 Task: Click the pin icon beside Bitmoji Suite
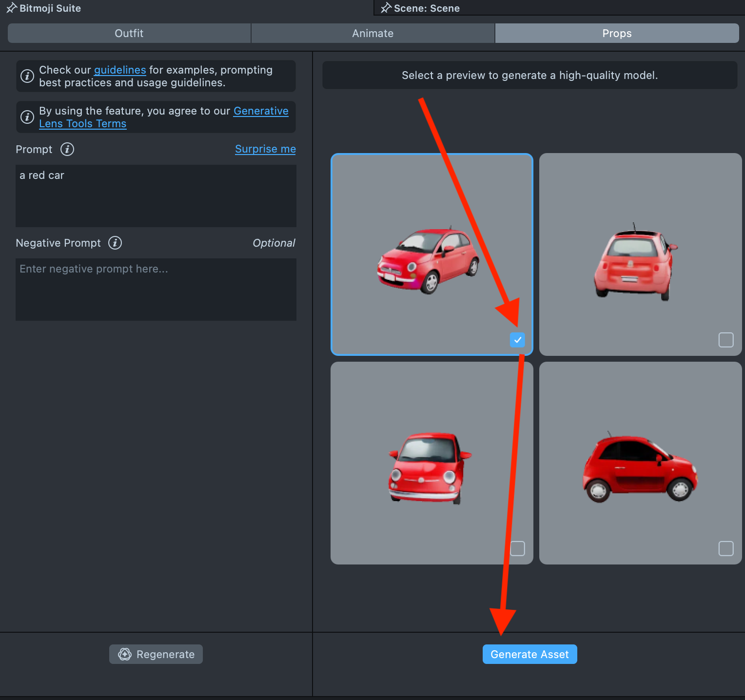pyautogui.click(x=11, y=8)
